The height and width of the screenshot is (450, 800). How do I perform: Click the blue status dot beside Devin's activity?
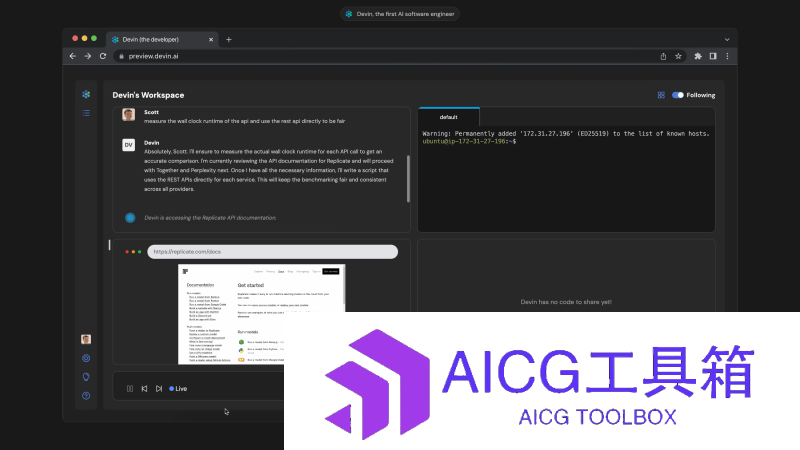(130, 218)
